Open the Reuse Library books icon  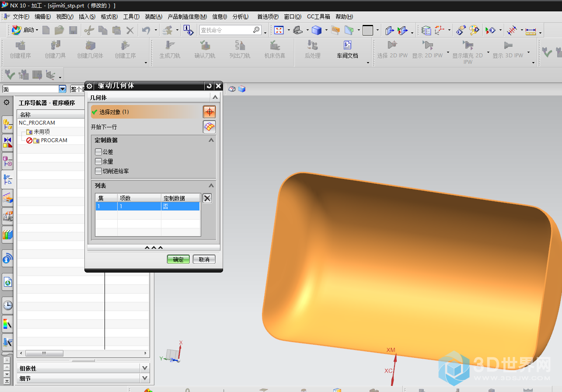7,234
